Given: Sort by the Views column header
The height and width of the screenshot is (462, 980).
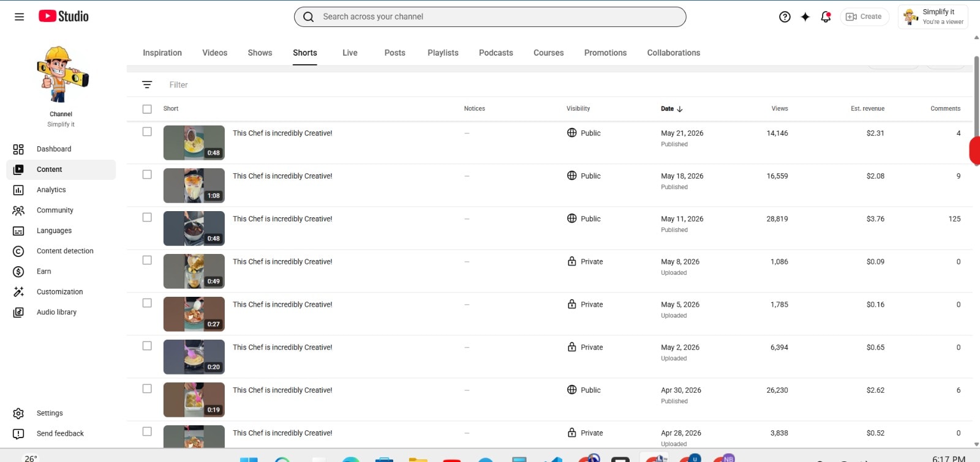Looking at the screenshot, I should [780, 108].
